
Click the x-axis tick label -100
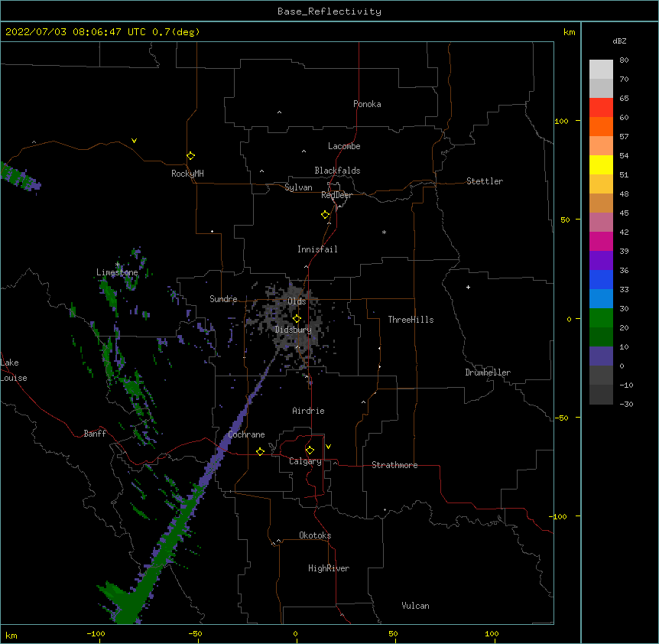(96, 633)
